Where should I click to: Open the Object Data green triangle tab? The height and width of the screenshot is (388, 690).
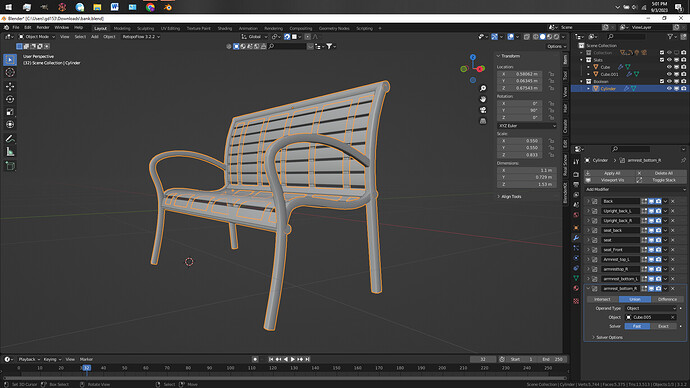pos(576,278)
